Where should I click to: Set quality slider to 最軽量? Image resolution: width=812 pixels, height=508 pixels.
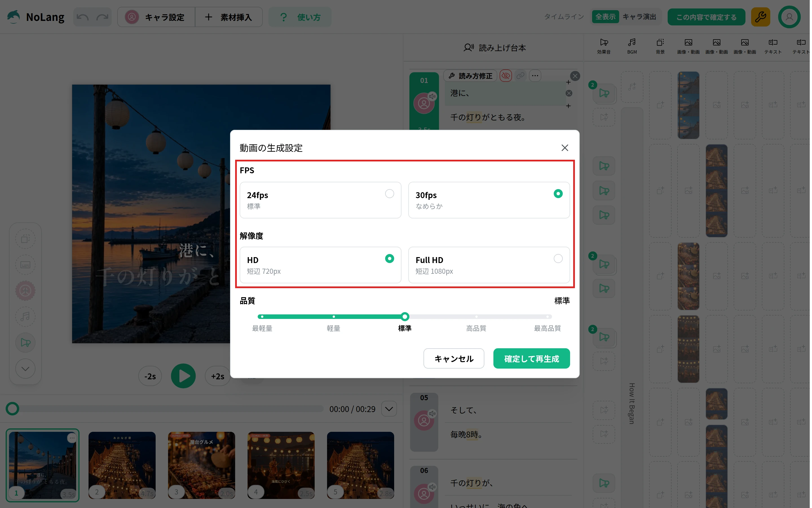tap(262, 316)
